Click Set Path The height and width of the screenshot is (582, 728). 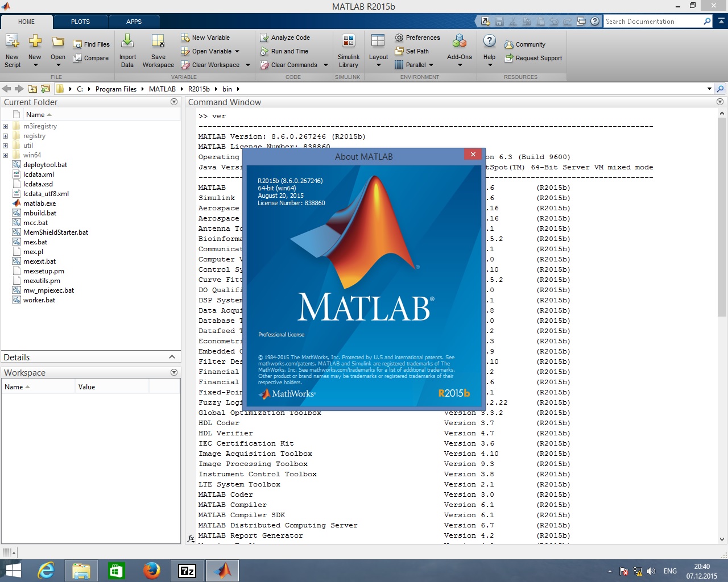click(x=412, y=51)
